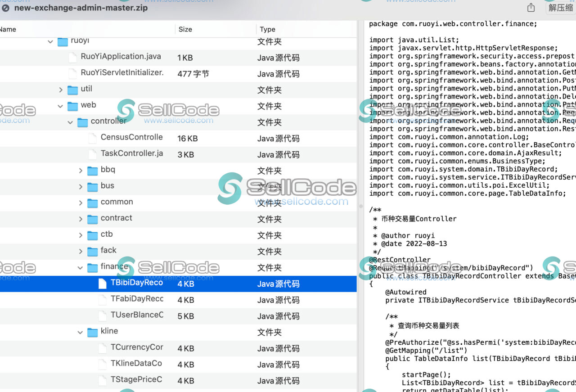
Task: Click the divider handle between list and preview
Action: (x=360, y=206)
